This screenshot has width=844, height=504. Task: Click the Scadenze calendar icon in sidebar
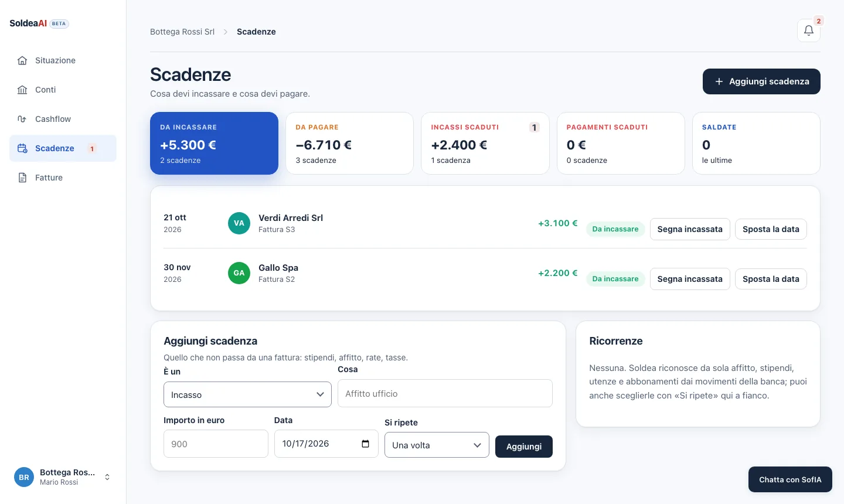(x=22, y=148)
